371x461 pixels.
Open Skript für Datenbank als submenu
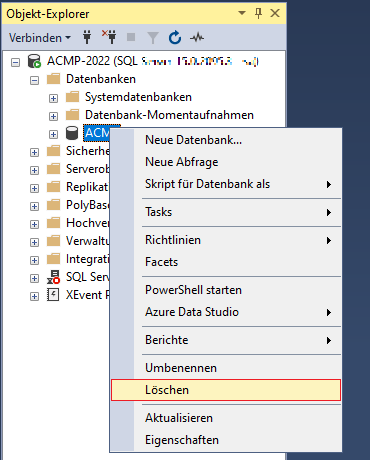coord(226,184)
